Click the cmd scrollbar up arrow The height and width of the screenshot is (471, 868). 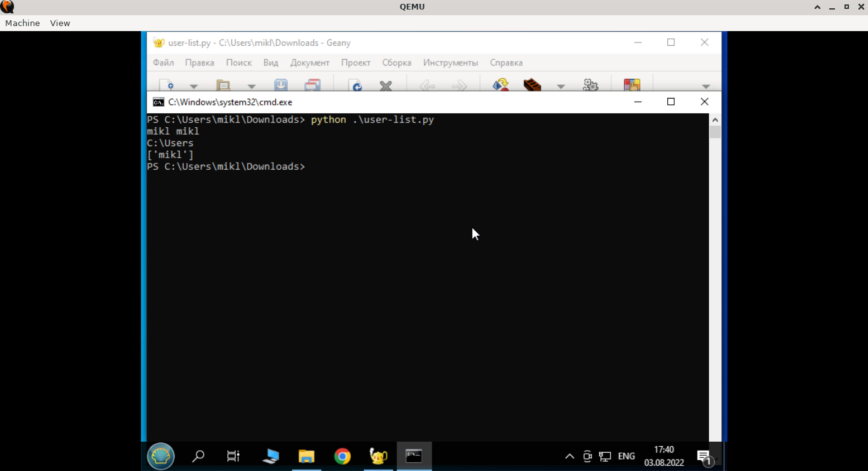click(x=715, y=119)
